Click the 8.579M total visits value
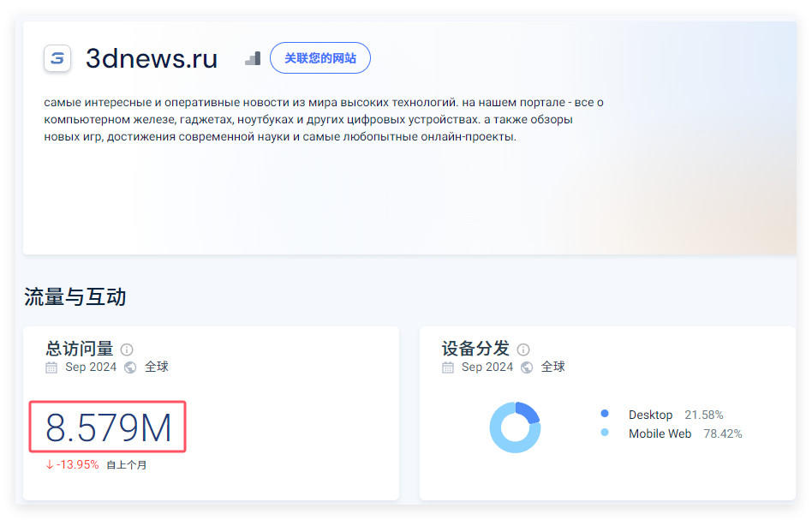812x520 pixels. point(108,427)
